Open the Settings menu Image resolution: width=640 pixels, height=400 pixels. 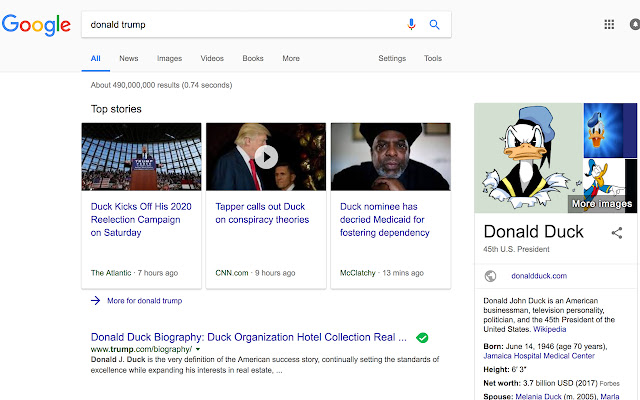click(x=392, y=59)
